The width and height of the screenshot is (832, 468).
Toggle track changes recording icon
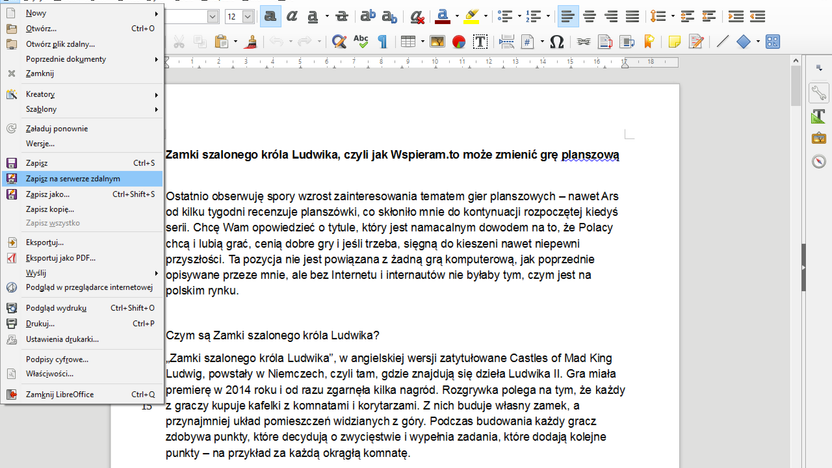(x=696, y=41)
